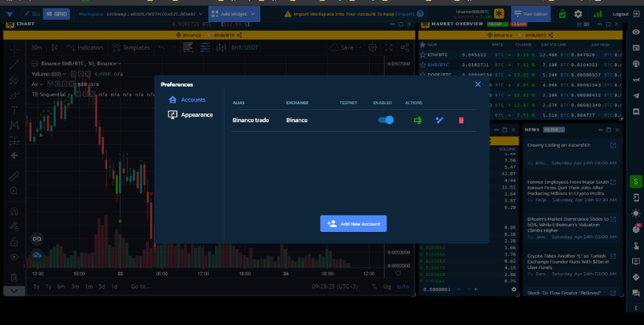The width and height of the screenshot is (644, 325).
Task: Open the Accounts section in Preferences
Action: pos(188,100)
